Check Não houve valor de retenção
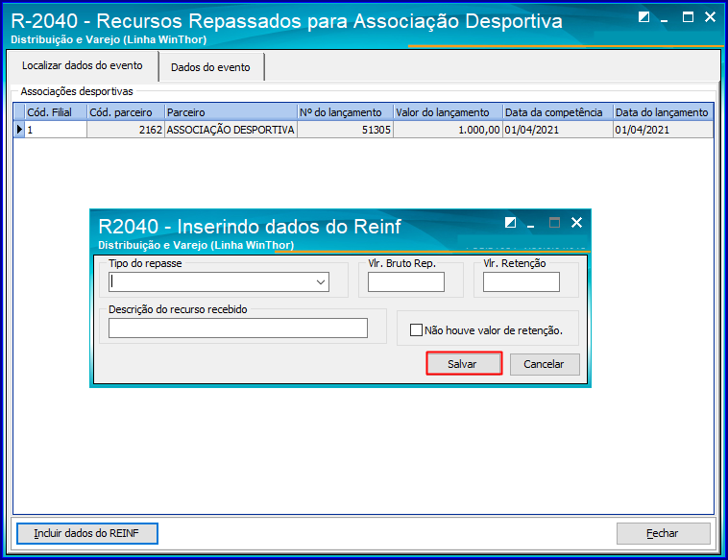This screenshot has height=560, width=728. pyautogui.click(x=416, y=330)
